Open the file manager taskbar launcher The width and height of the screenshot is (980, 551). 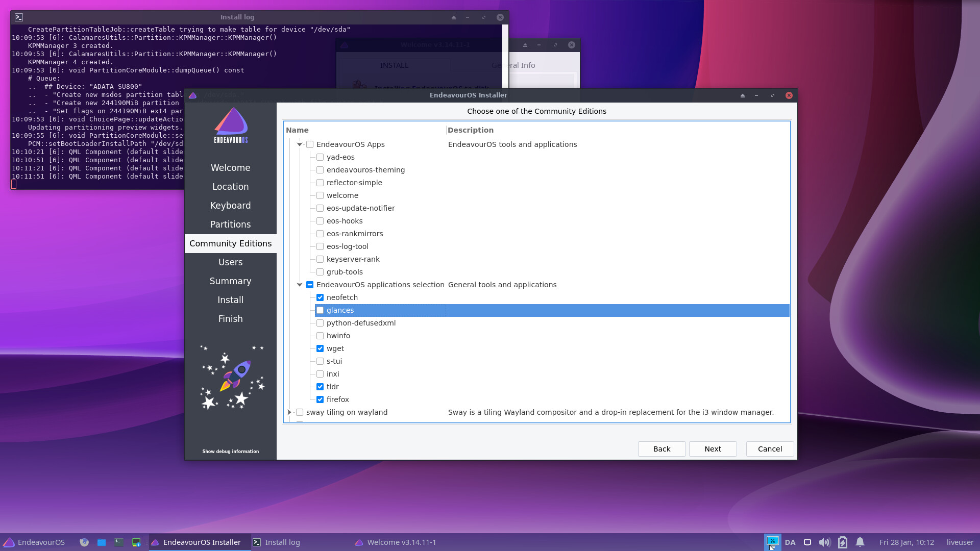click(102, 542)
